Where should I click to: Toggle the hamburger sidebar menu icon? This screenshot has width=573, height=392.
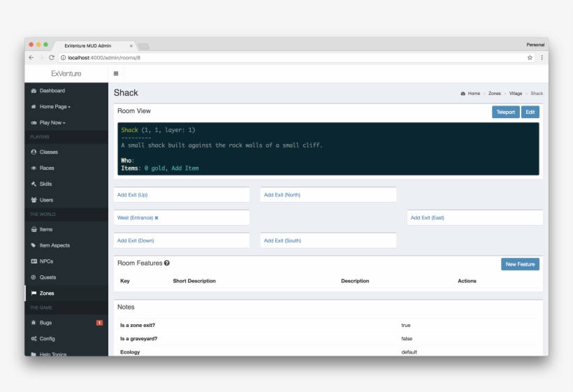point(116,73)
